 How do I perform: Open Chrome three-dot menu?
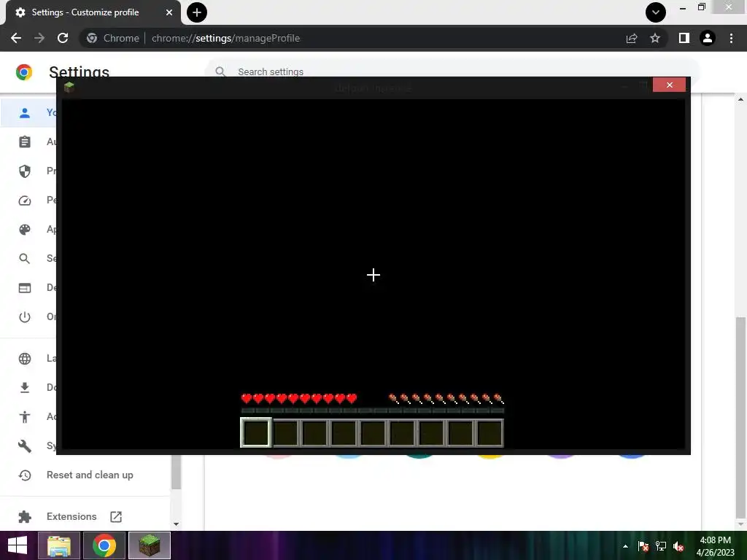click(x=731, y=38)
